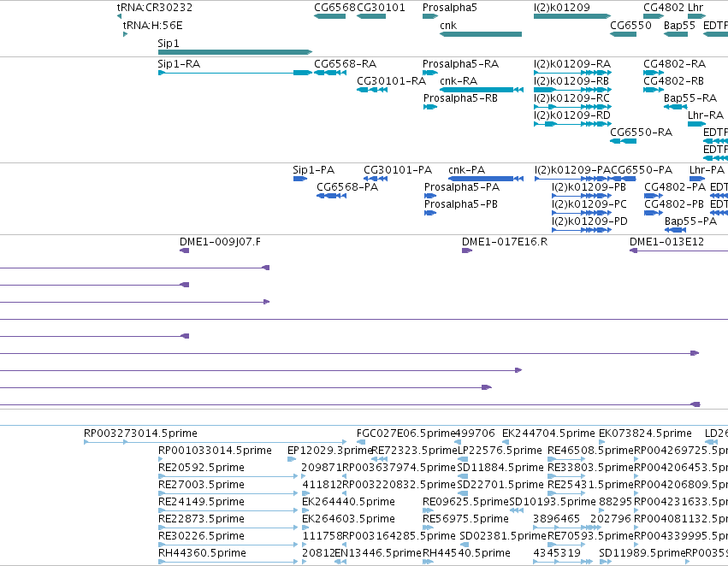Click the CG6568-PA protein glyph
Screen dimensions: 728x566
coord(332,196)
